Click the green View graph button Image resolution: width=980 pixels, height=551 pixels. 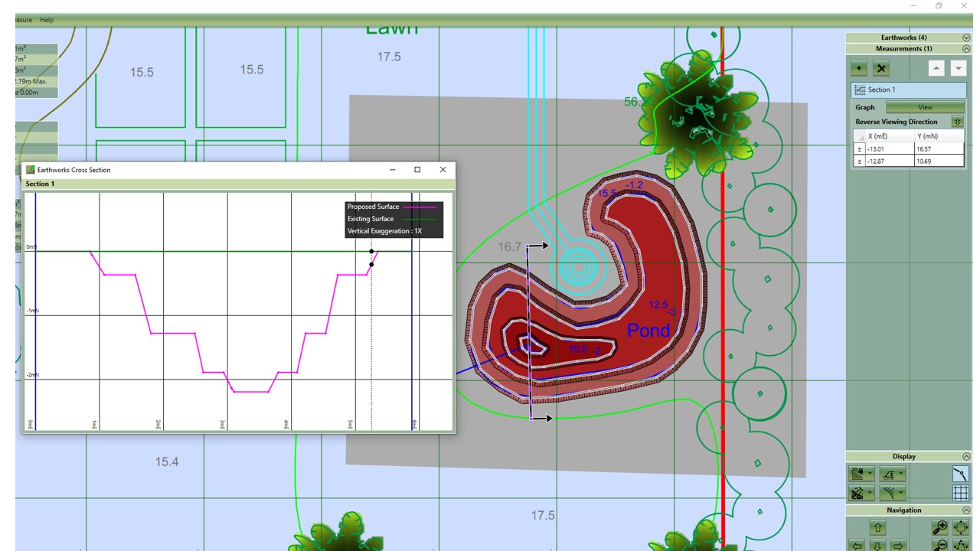coord(925,107)
